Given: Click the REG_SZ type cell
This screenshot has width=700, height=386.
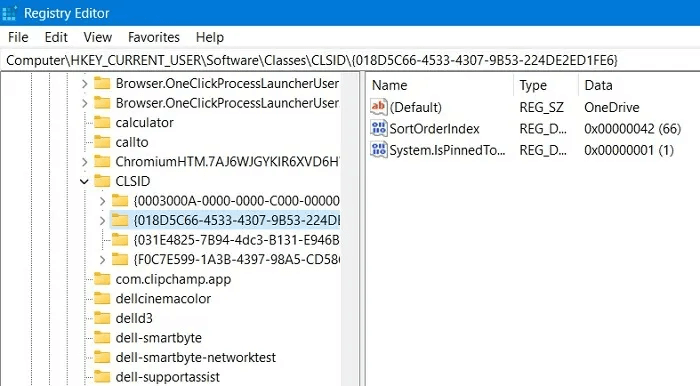Looking at the screenshot, I should (x=542, y=108).
